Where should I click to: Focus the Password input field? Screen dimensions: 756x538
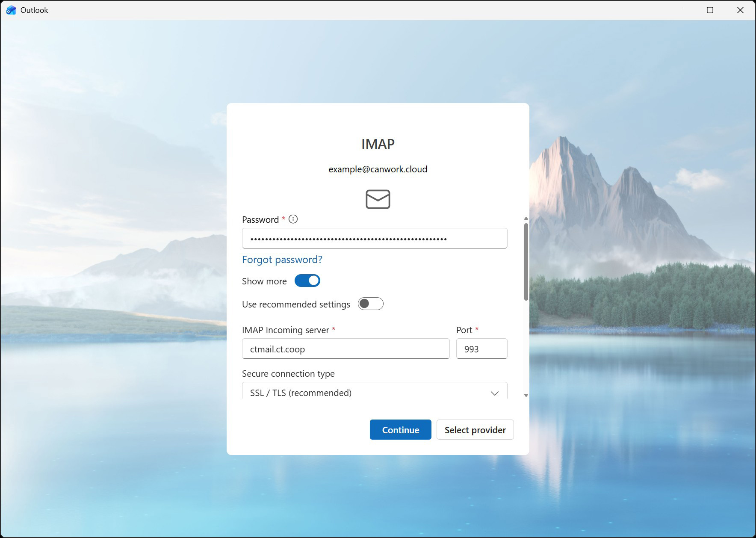[374, 239]
